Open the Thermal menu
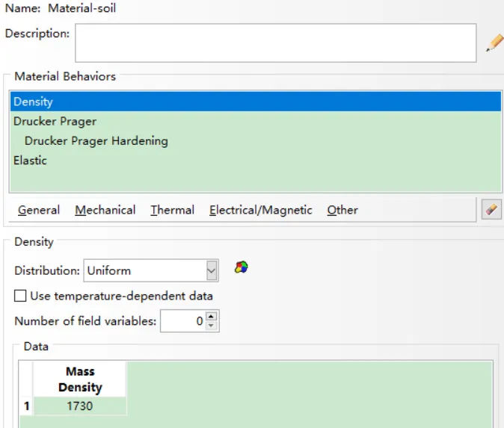Image resolution: width=504 pixels, height=428 pixels. tap(172, 210)
